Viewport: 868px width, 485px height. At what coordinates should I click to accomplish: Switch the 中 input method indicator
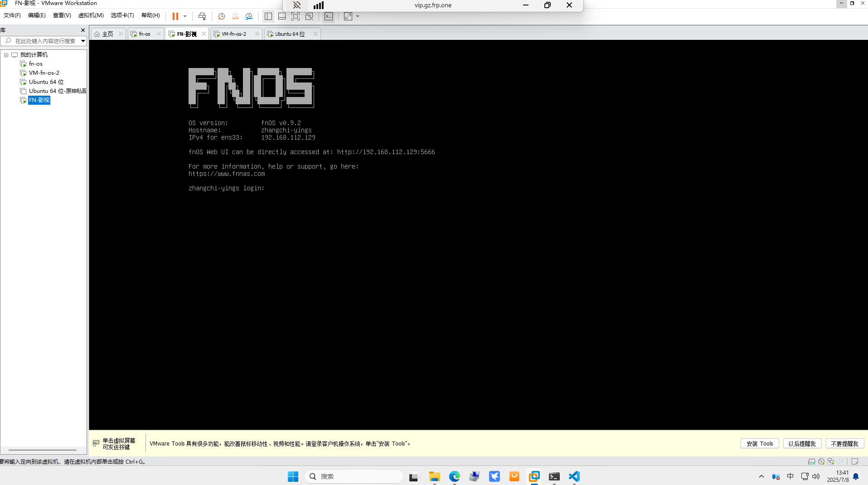point(790,476)
